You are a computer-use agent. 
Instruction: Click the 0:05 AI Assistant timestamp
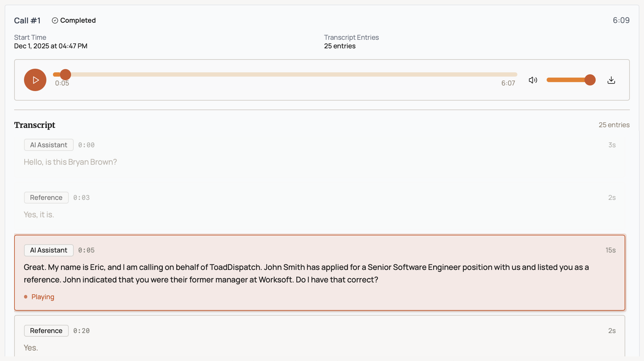point(86,250)
